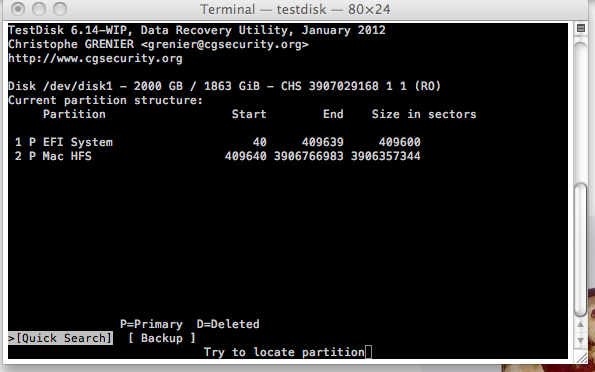
Task: Click the Mac HFS partition row
Action: 217,156
